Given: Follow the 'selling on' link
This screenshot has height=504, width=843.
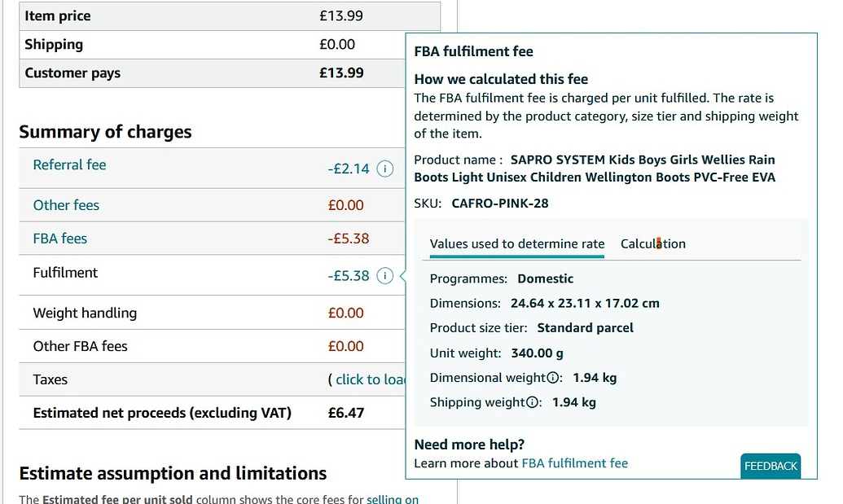Looking at the screenshot, I should (x=392, y=498).
